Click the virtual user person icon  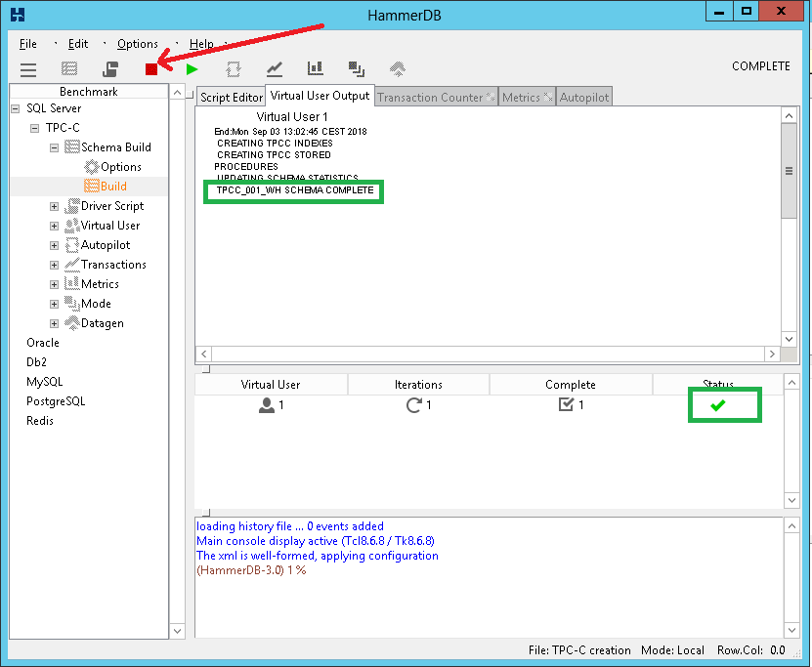click(267, 405)
